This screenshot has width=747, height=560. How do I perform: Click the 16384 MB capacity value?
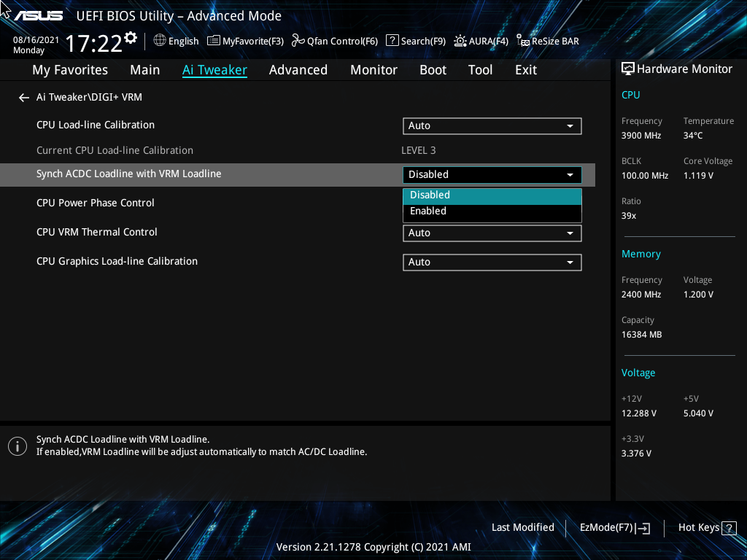coord(642,335)
